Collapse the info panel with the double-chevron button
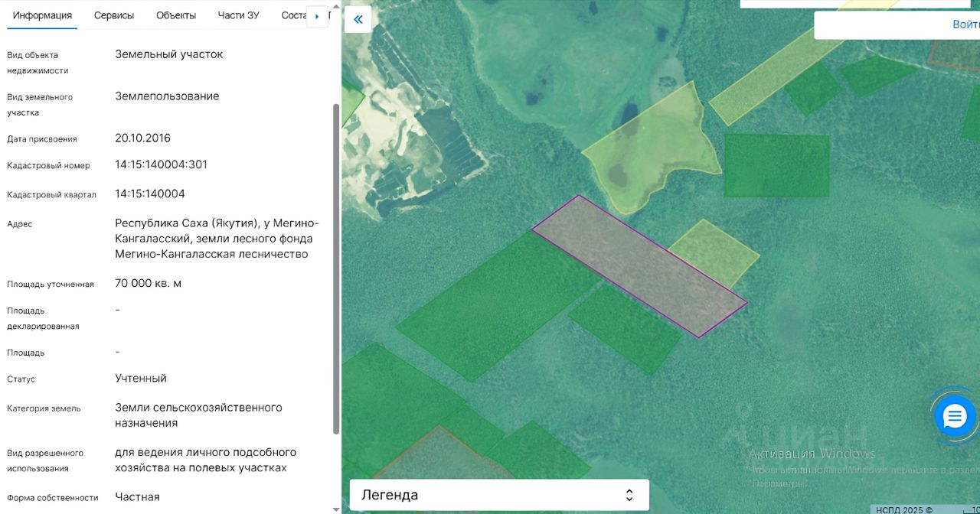The height and width of the screenshot is (514, 980). tap(358, 19)
